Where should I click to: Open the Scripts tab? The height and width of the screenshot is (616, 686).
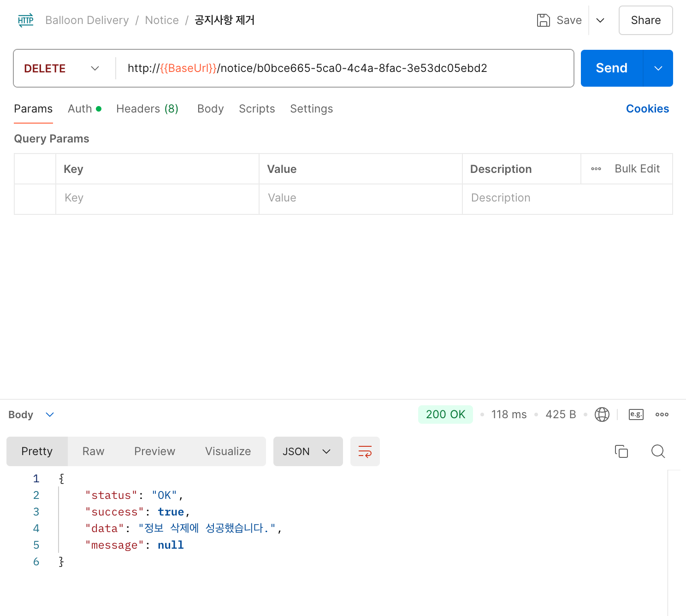click(x=257, y=109)
